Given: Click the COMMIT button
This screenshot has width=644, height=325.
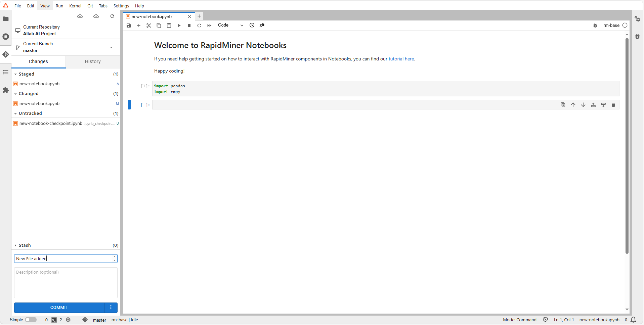Looking at the screenshot, I should [59, 308].
